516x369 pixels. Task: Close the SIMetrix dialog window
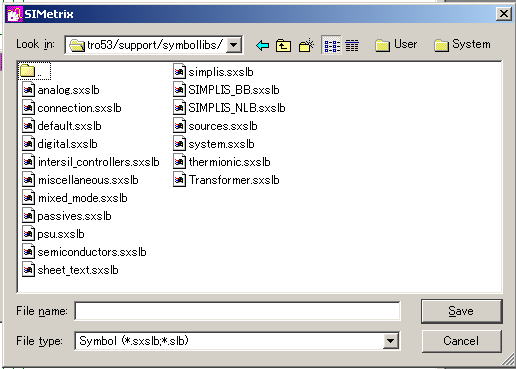click(504, 14)
